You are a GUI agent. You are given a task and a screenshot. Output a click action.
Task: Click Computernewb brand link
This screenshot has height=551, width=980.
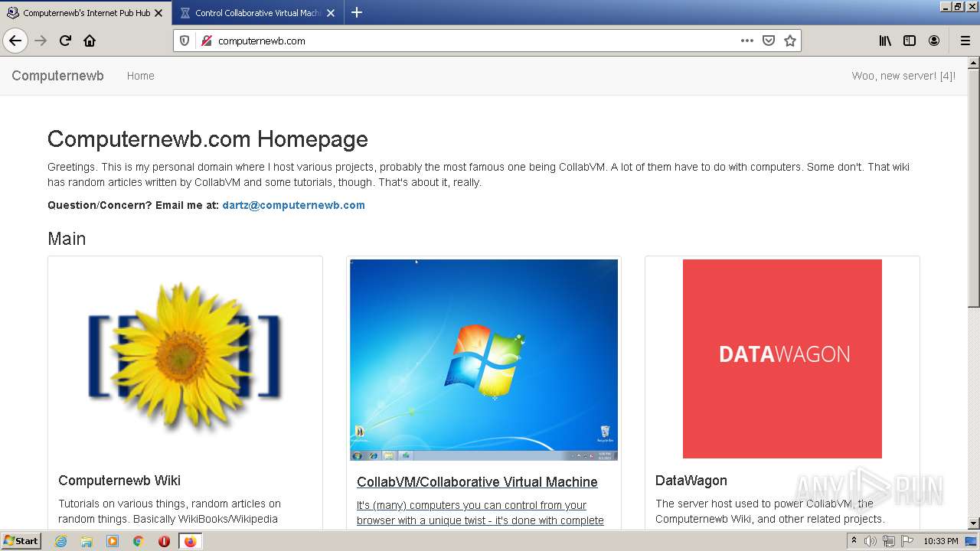tap(57, 76)
